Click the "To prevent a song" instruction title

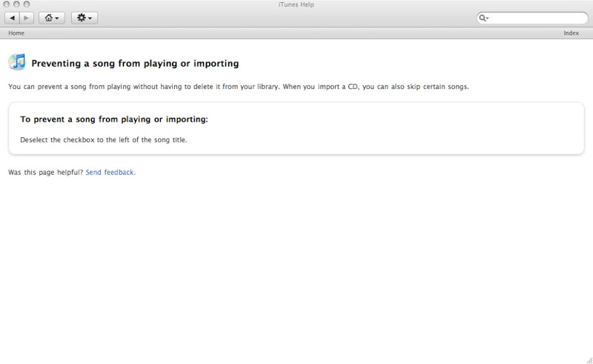tap(114, 119)
